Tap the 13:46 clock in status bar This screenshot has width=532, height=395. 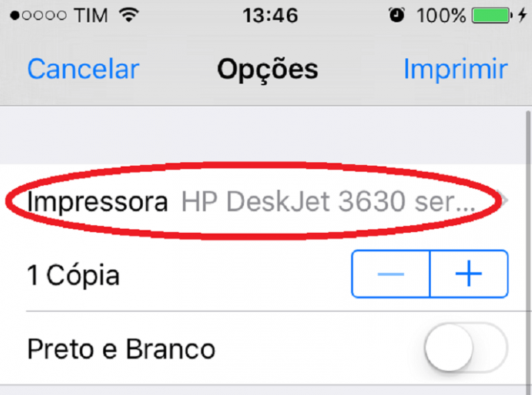(270, 16)
